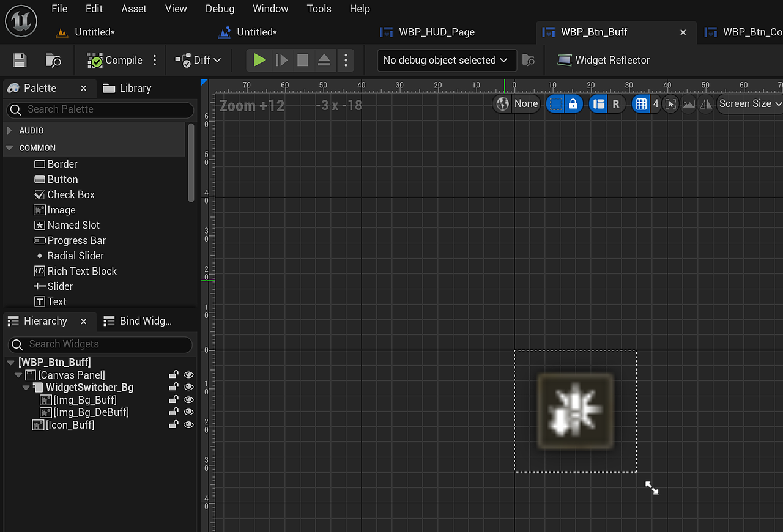Collapse the COMMON palette category

tap(9, 148)
